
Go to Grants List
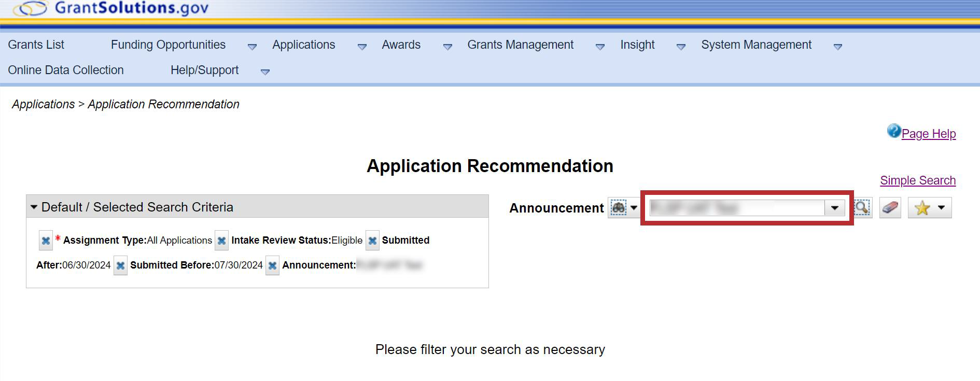(x=36, y=45)
